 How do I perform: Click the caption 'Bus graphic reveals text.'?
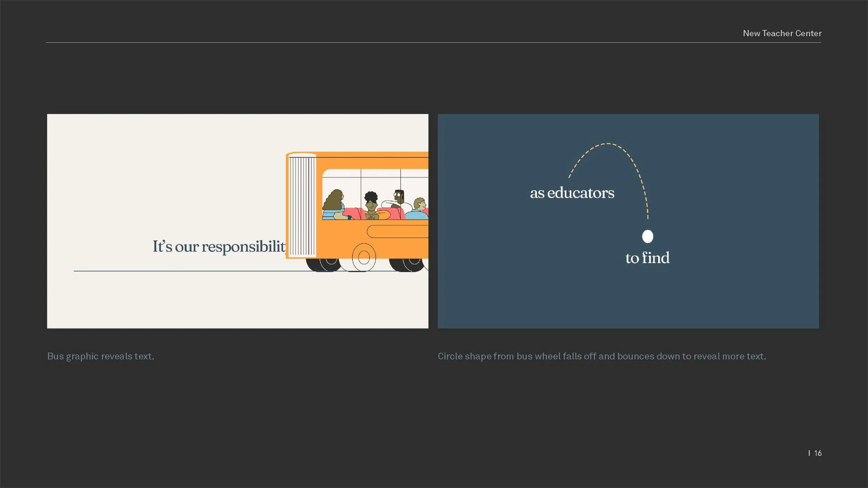coord(100,356)
